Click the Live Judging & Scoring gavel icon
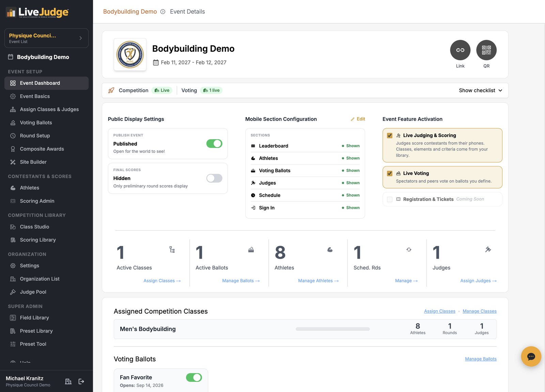Screen dimensions: 545x392 pyautogui.click(x=399, y=135)
